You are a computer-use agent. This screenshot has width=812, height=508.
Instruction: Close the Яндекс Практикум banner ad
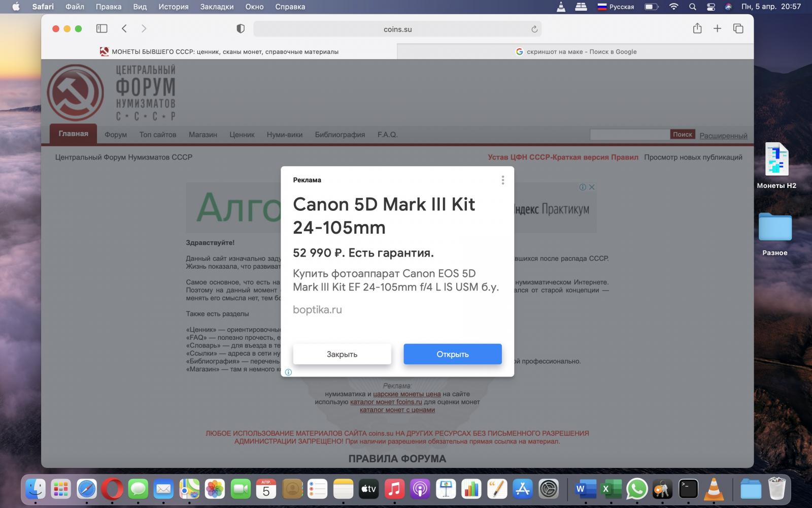pyautogui.click(x=592, y=187)
